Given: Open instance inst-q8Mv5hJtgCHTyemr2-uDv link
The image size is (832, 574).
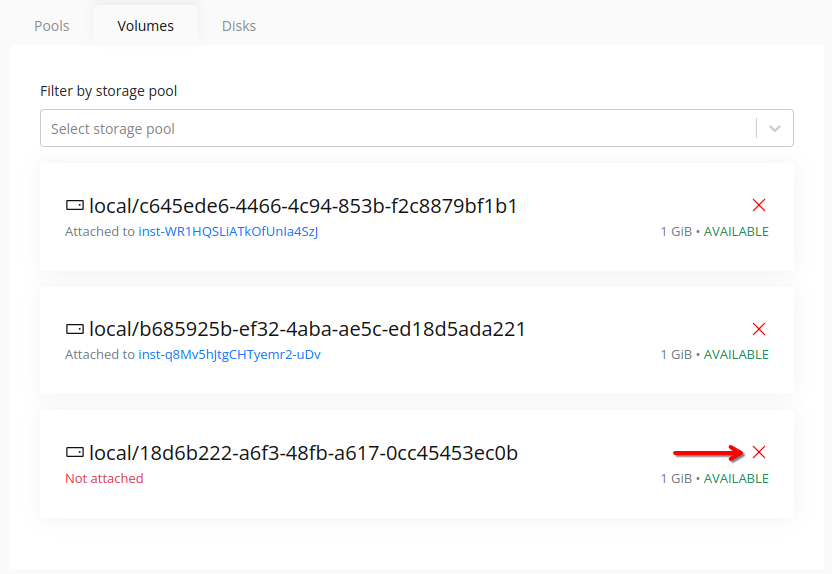Looking at the screenshot, I should click(x=230, y=354).
